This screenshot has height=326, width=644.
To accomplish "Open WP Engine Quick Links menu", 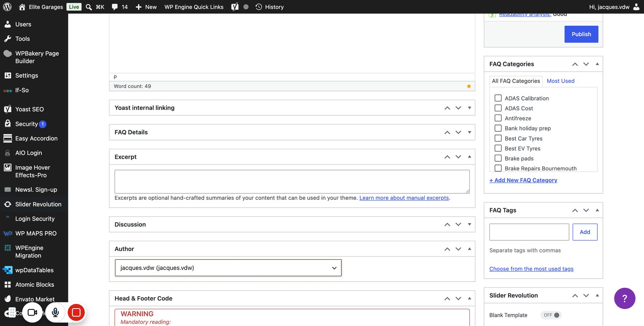I will 194,7.
